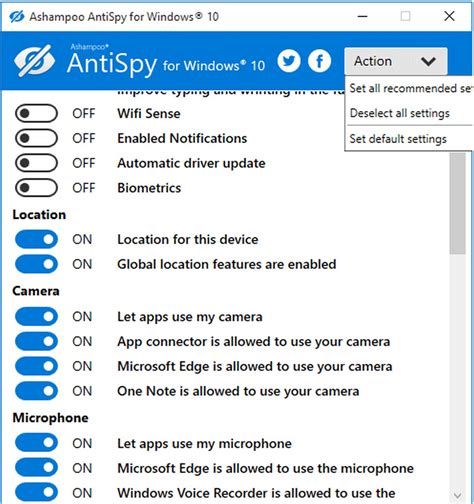Enable the Automatic driver update toggle
This screenshot has height=504, width=474.
pyautogui.click(x=36, y=163)
